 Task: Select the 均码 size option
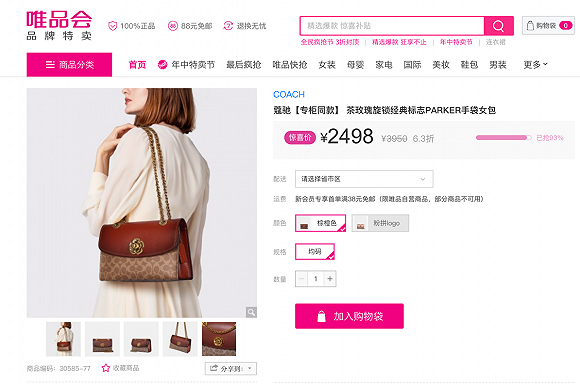pos(315,252)
